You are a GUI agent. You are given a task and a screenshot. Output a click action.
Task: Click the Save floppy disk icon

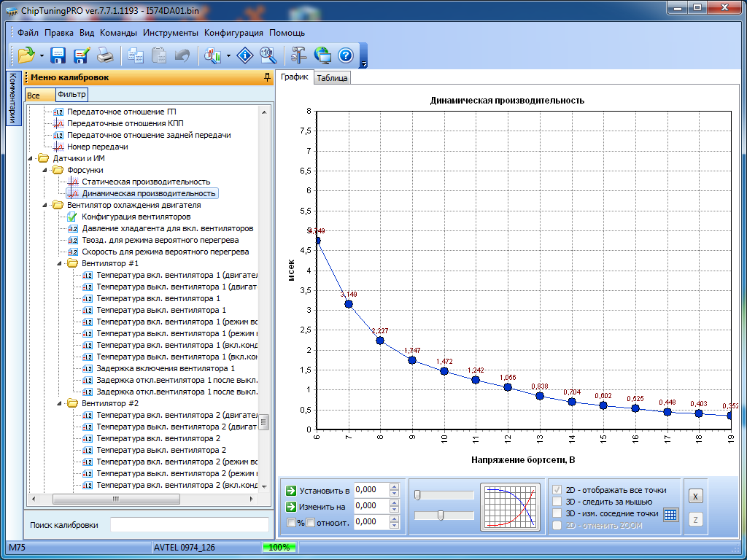[x=58, y=55]
